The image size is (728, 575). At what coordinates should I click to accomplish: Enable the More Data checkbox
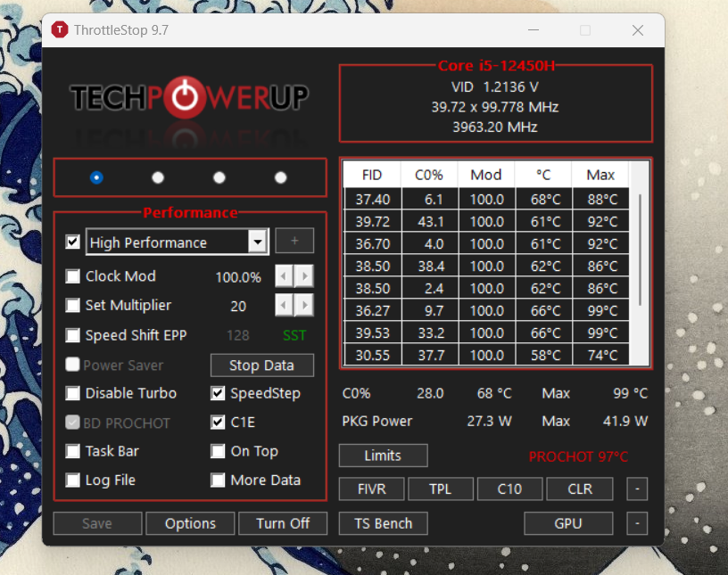click(218, 480)
